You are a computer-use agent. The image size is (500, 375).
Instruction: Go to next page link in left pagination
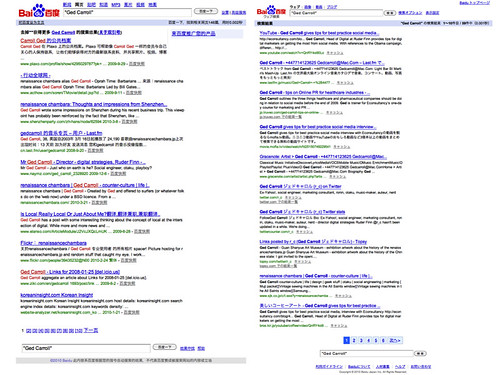(x=91, y=331)
